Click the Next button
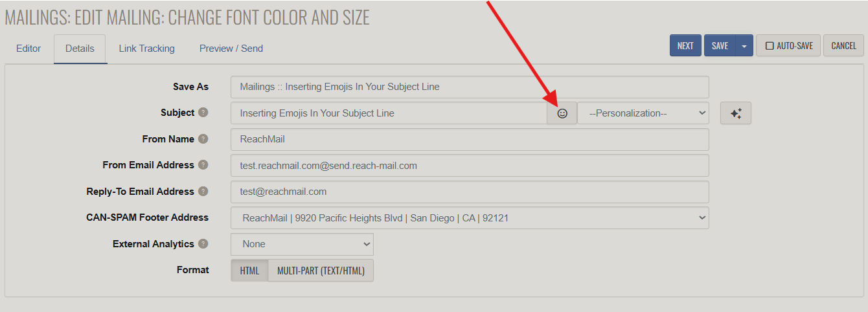 pyautogui.click(x=685, y=46)
